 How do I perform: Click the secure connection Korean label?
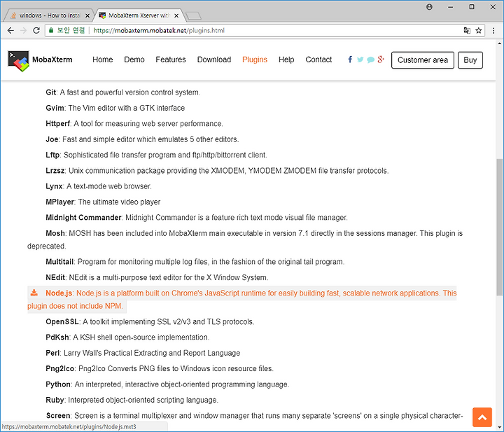point(71,30)
